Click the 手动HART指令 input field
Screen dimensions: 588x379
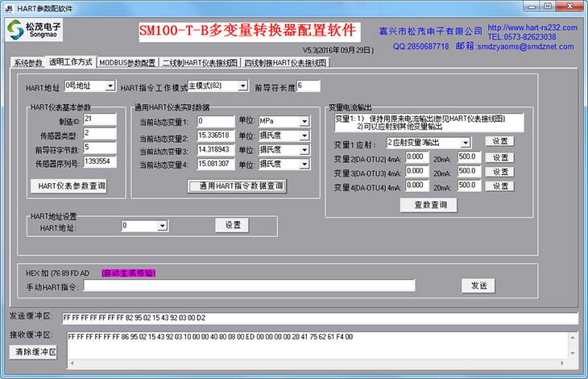tap(249, 285)
